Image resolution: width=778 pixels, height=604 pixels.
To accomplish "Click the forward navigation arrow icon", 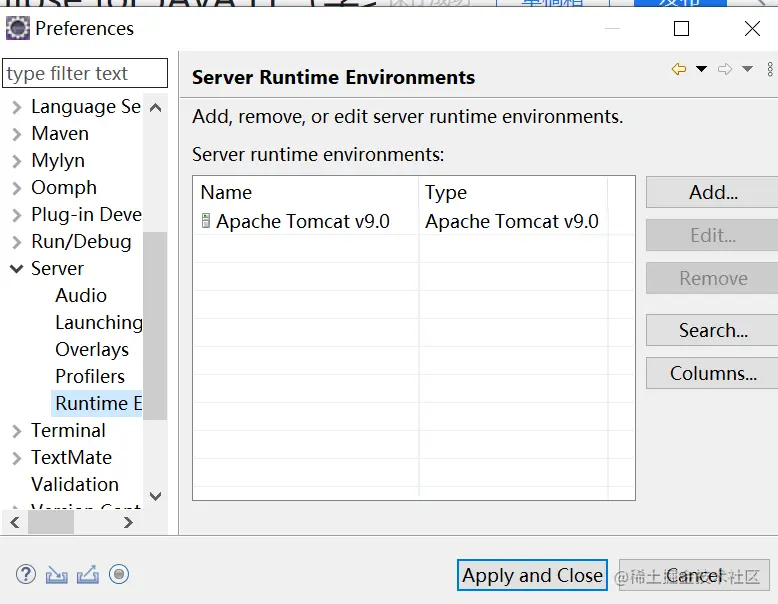I will pyautogui.click(x=725, y=69).
